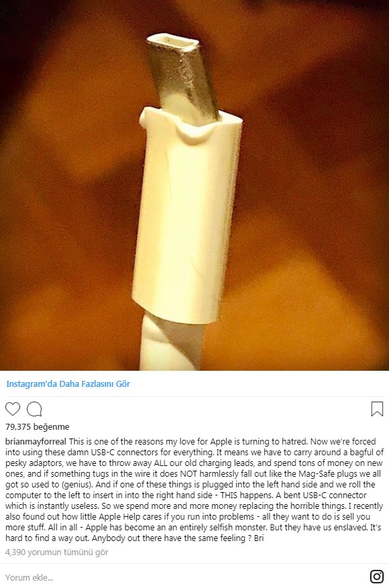Follow the "Instagram'da Daha Fazlasını Gör" link
This screenshot has width=389, height=588.
68,384
